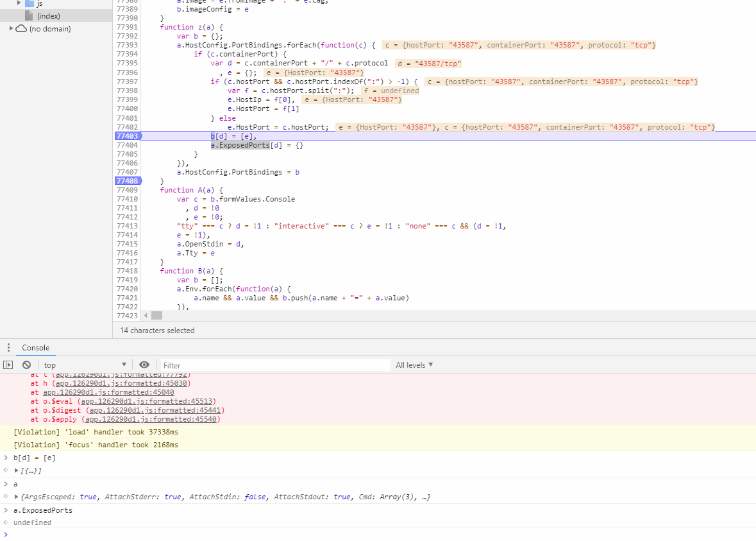Click the (index) file icon

click(29, 15)
